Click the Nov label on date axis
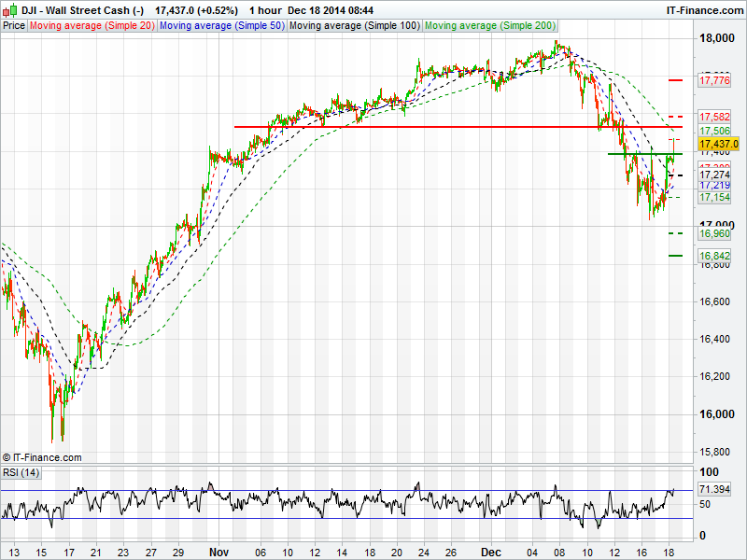This screenshot has height=560, width=747. click(x=219, y=553)
